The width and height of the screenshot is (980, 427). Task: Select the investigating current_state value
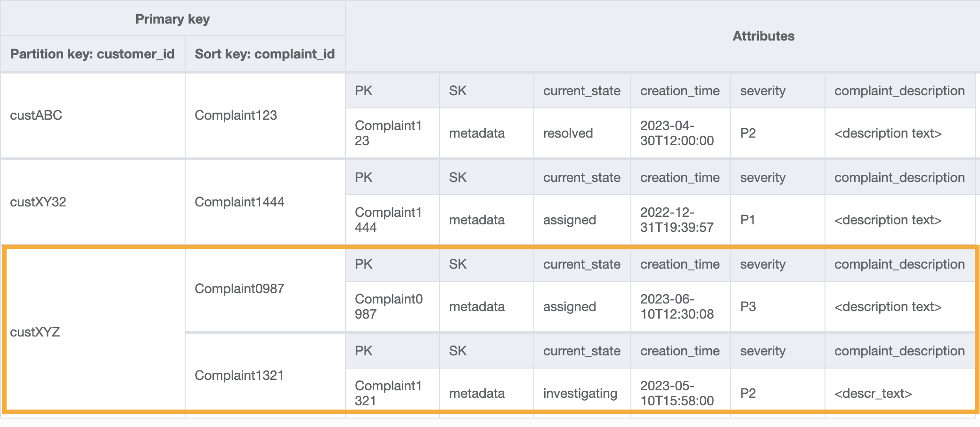[580, 394]
